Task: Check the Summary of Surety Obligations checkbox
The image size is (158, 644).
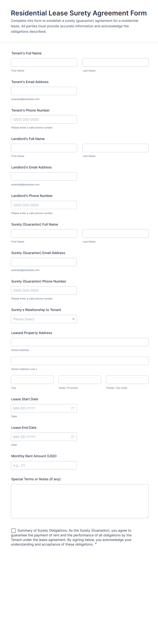Action: [x=14, y=530]
